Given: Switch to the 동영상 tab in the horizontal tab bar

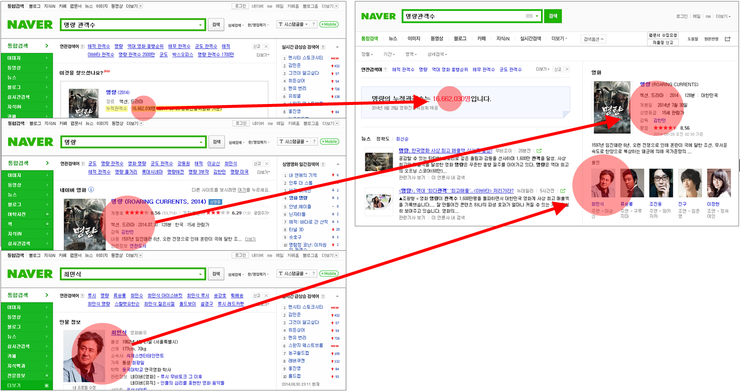Looking at the screenshot, I should [x=437, y=39].
